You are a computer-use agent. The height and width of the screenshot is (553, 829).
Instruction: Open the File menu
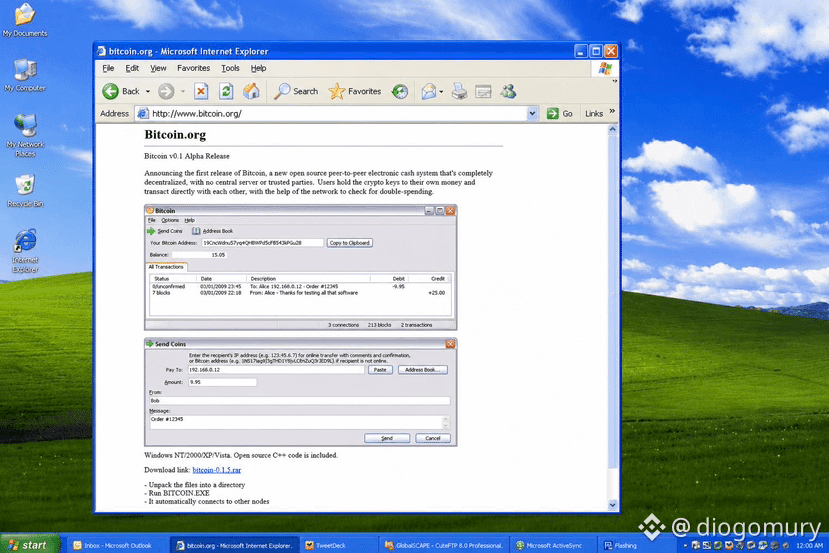108,68
